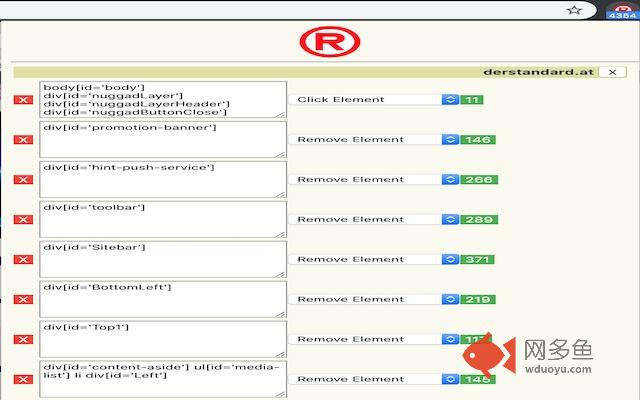The image size is (640, 400).
Task: Click the hint-push-service selector text area
Action: click(x=163, y=180)
